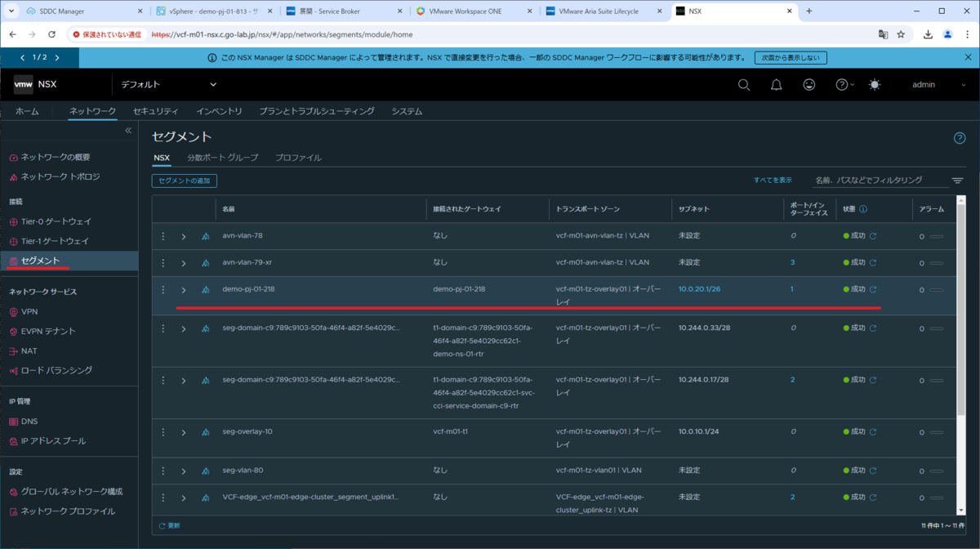Click the セグメントの追加 button
This screenshot has width=980, height=549.
[185, 181]
